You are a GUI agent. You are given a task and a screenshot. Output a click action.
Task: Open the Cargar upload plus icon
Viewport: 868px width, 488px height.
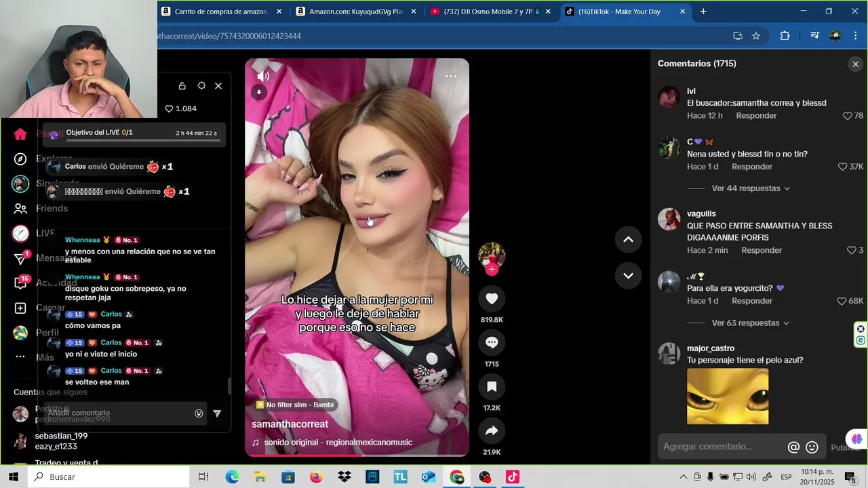click(x=20, y=308)
